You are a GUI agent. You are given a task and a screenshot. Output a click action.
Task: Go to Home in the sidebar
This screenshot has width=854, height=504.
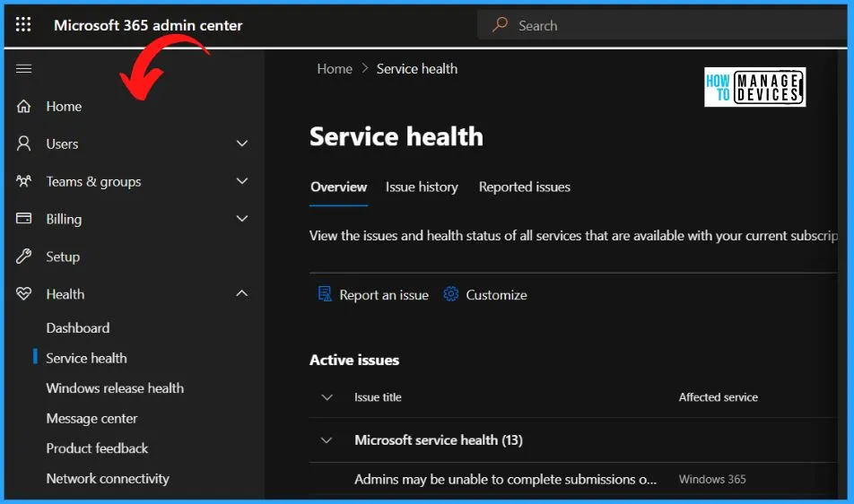click(x=64, y=106)
